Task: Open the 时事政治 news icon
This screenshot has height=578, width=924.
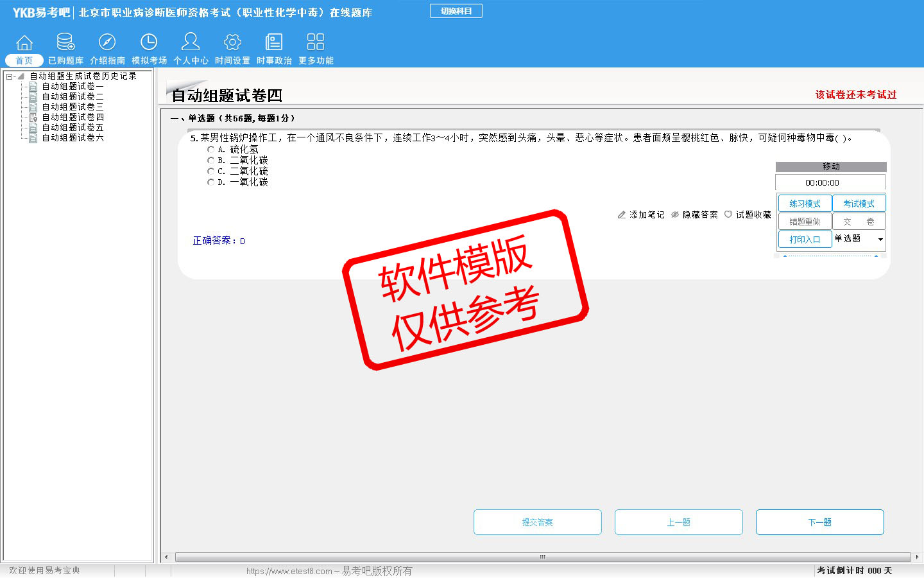Action: click(x=274, y=42)
